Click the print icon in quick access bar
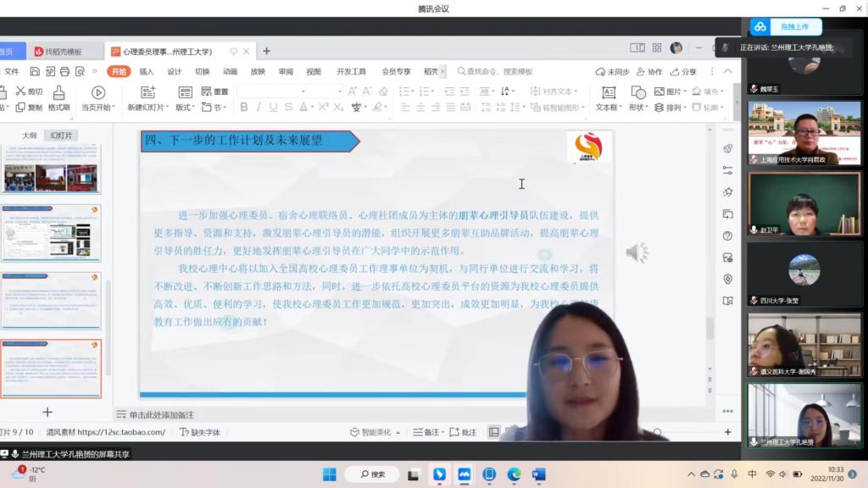The image size is (868, 488). pos(64,71)
